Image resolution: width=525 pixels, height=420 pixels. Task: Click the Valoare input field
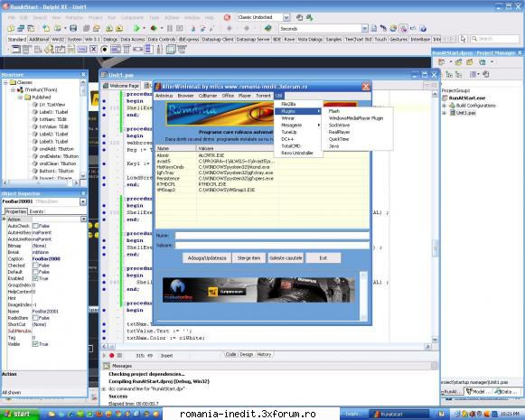pos(272,246)
